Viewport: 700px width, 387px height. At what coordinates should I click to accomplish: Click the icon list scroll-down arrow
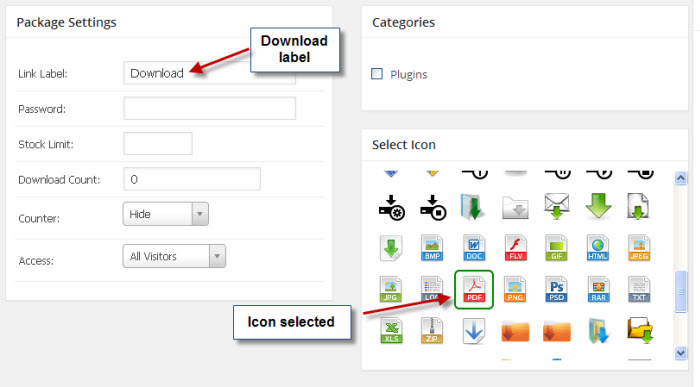tap(680, 353)
